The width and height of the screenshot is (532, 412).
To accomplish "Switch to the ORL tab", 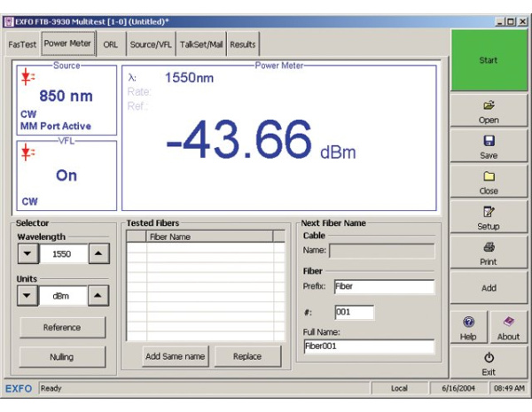I will coord(110,43).
